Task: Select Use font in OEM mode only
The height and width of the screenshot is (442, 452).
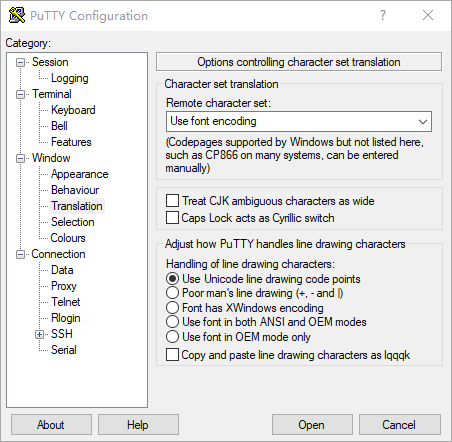Action: pyautogui.click(x=172, y=337)
